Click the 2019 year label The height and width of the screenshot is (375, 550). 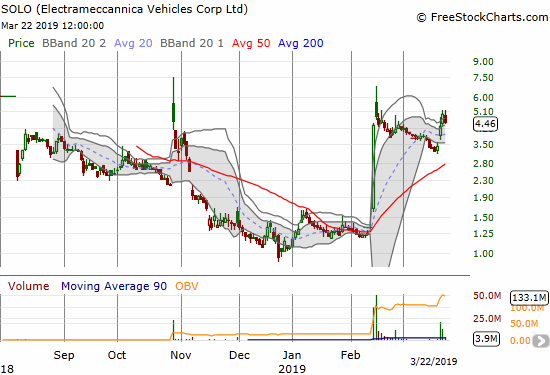tap(292, 369)
